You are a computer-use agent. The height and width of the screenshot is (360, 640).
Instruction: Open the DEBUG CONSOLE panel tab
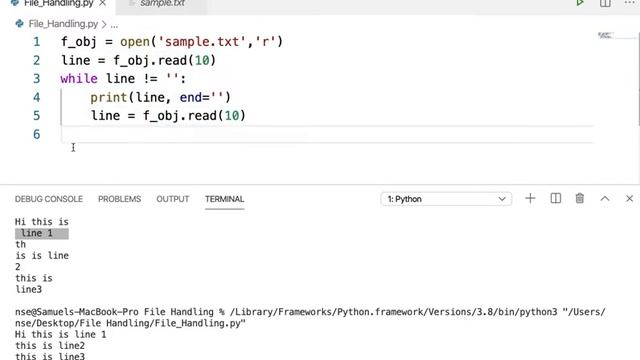pyautogui.click(x=49, y=199)
